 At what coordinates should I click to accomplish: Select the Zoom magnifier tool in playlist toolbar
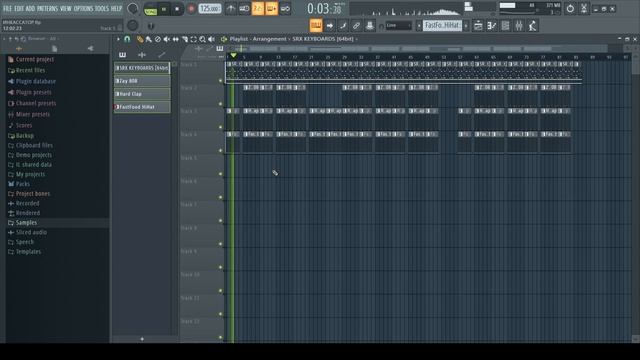(x=202, y=39)
